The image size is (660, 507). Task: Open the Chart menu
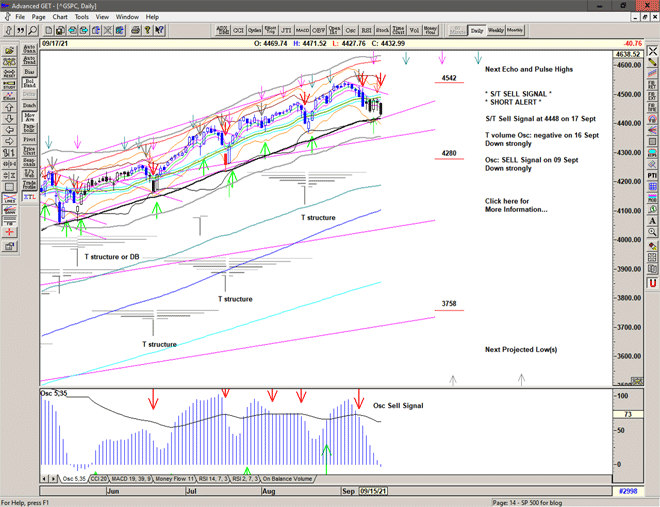60,17
